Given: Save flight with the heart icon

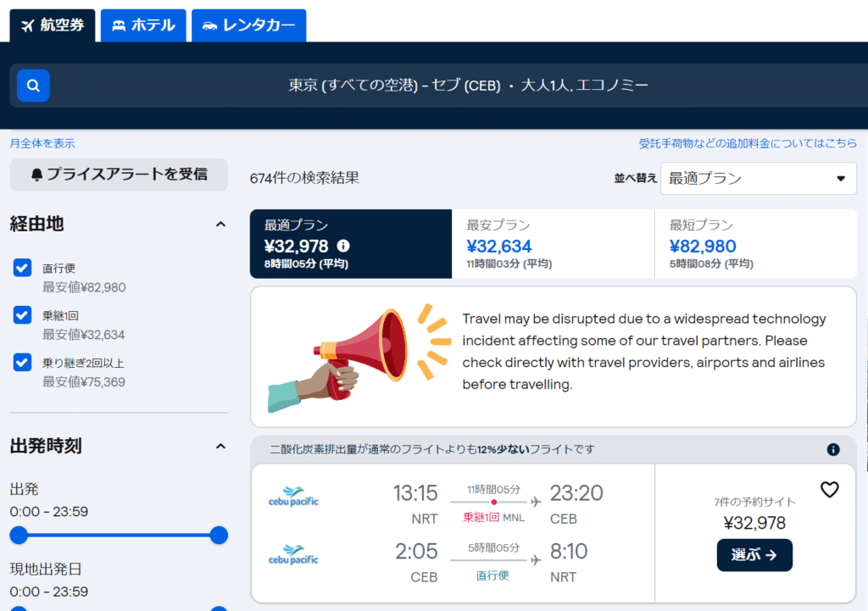Looking at the screenshot, I should [829, 490].
